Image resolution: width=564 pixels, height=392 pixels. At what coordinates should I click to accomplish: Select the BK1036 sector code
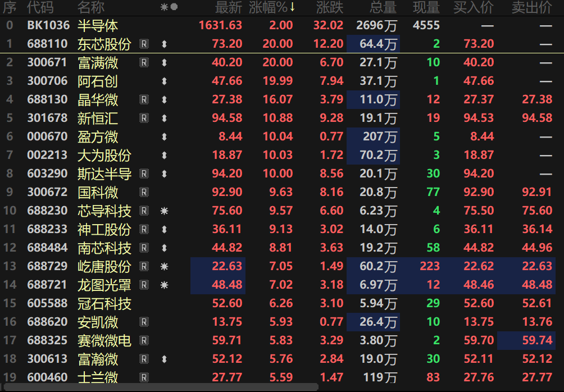click(48, 25)
